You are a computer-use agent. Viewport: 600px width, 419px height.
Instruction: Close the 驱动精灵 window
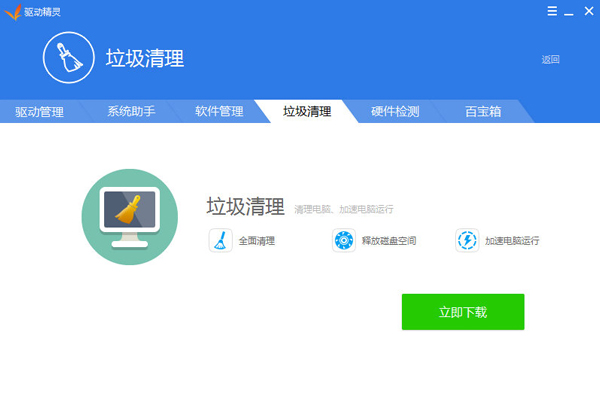click(x=588, y=11)
